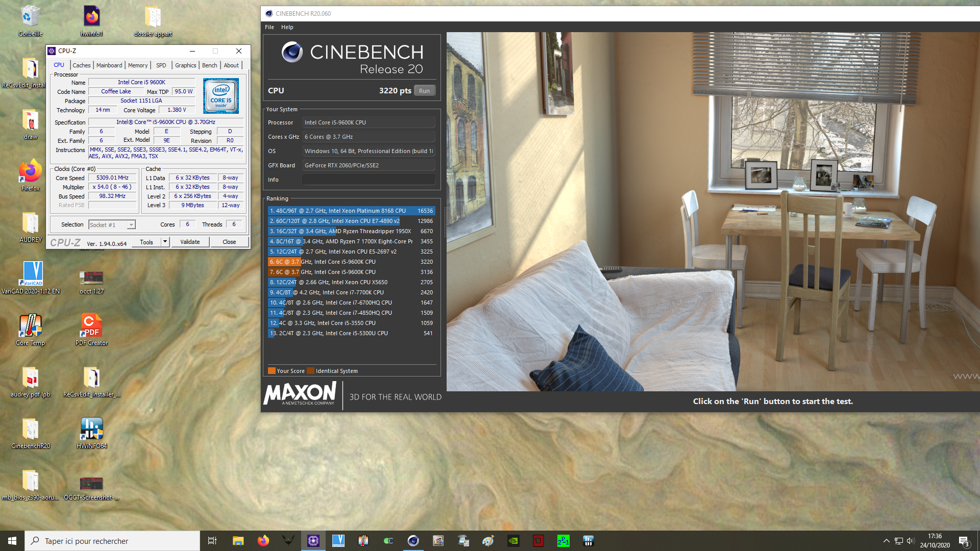
Task: Click the Close button in CPU-Z
Action: point(229,242)
